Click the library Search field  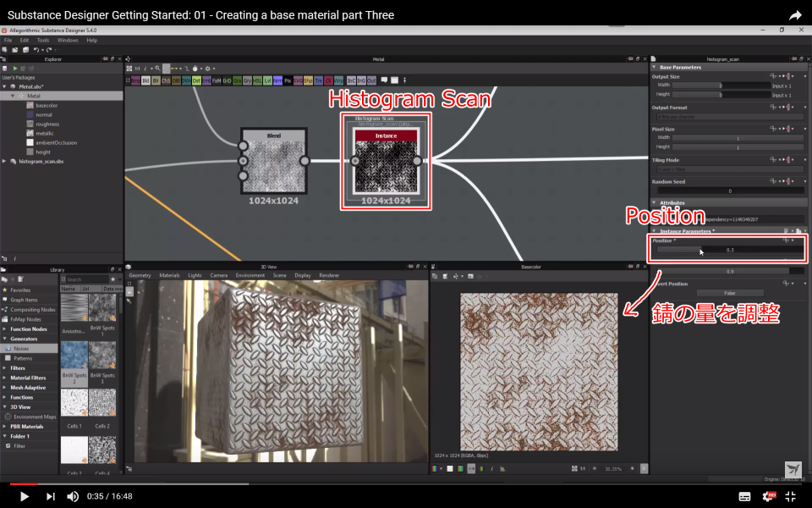coord(87,279)
